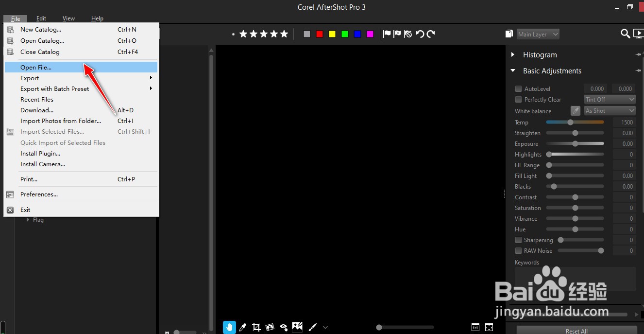Click the Exit menu icon
Viewport: 644px width, 334px height.
click(x=10, y=210)
